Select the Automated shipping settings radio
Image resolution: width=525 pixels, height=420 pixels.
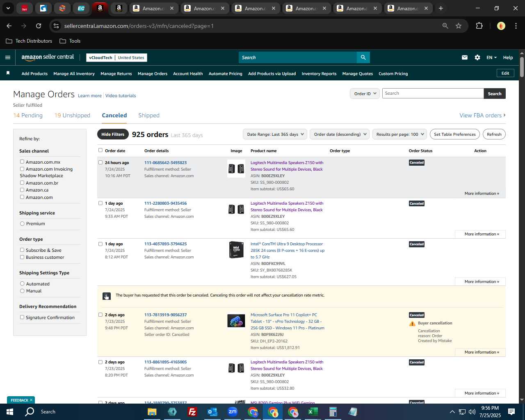(22, 283)
